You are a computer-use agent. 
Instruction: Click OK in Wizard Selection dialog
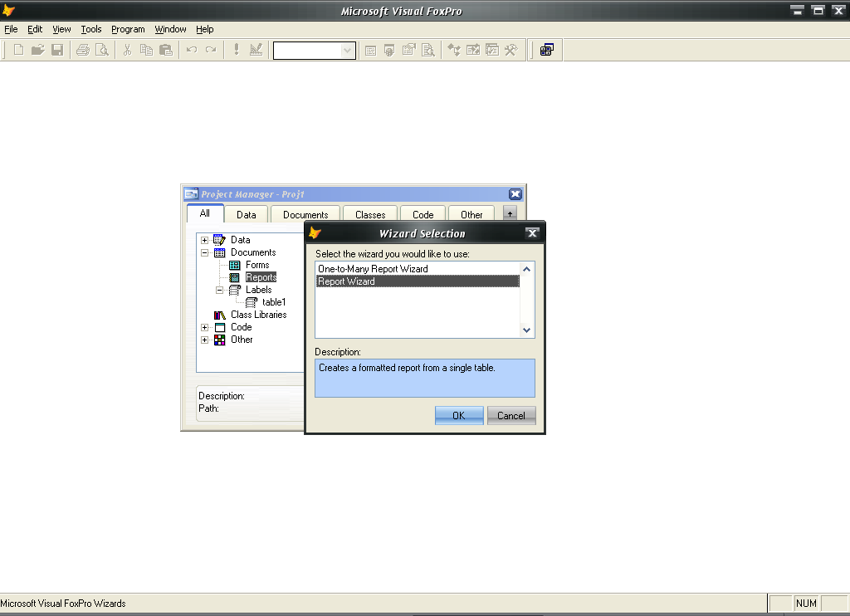pyautogui.click(x=458, y=415)
